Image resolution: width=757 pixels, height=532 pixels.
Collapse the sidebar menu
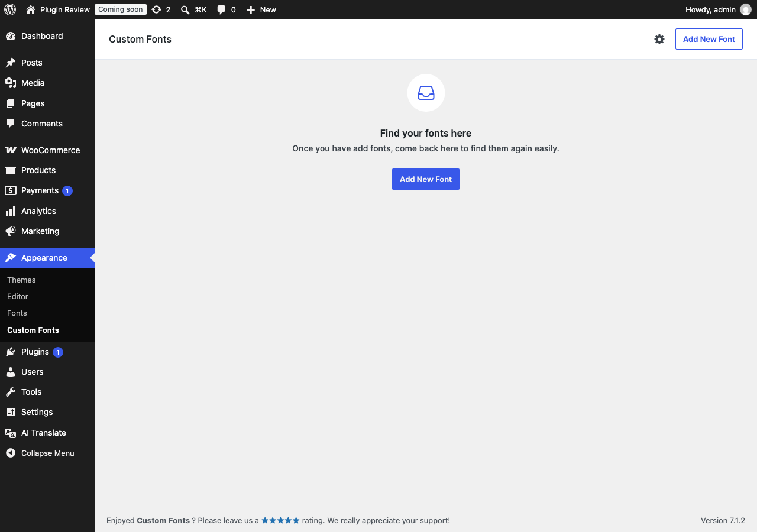47,453
